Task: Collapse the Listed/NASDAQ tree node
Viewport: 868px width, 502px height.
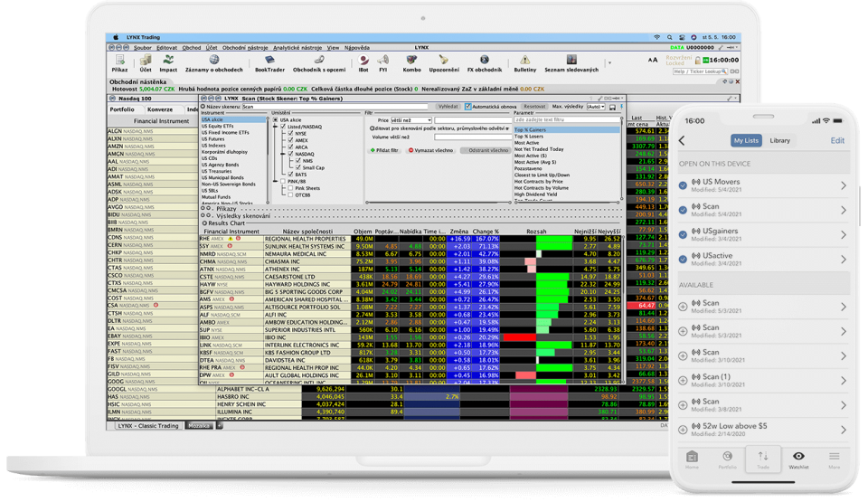Action: click(275, 127)
